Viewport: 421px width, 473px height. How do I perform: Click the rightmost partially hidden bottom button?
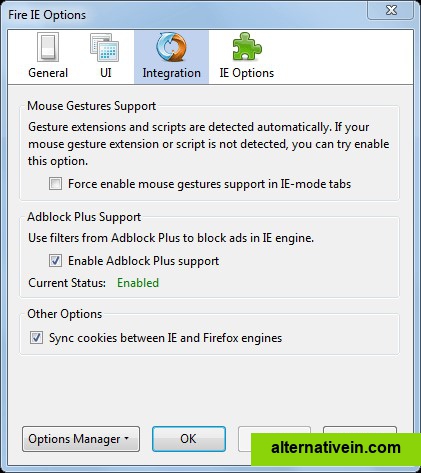click(360, 430)
